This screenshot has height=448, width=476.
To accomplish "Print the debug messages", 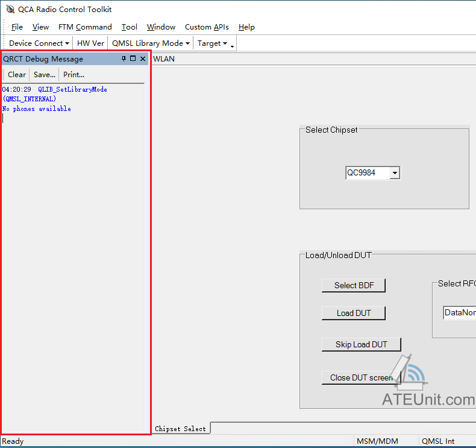I will pos(74,74).
